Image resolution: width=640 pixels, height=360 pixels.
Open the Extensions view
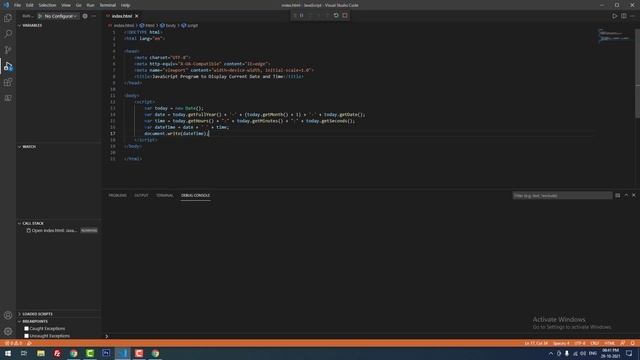pyautogui.click(x=8, y=82)
